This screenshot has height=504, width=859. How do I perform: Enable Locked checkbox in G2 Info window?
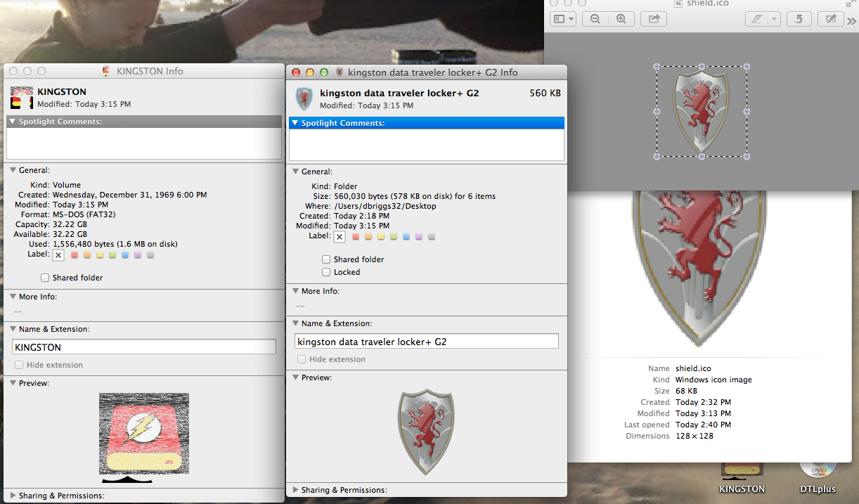coord(326,272)
